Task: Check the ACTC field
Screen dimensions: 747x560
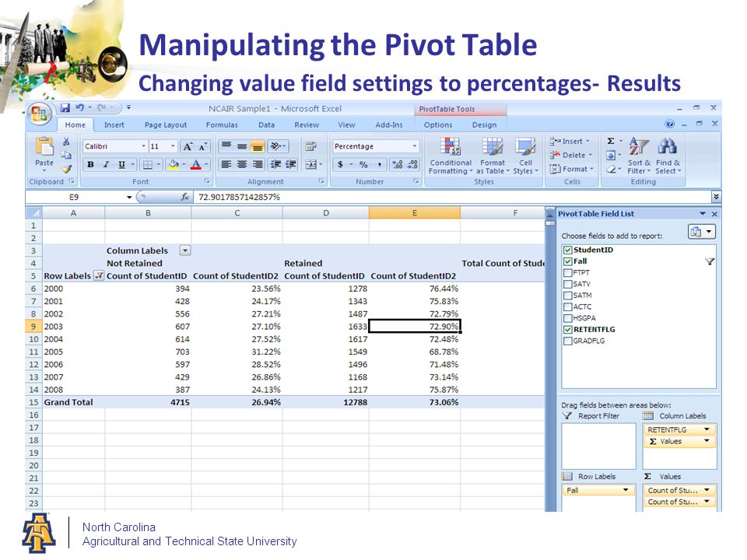Action: 567,306
